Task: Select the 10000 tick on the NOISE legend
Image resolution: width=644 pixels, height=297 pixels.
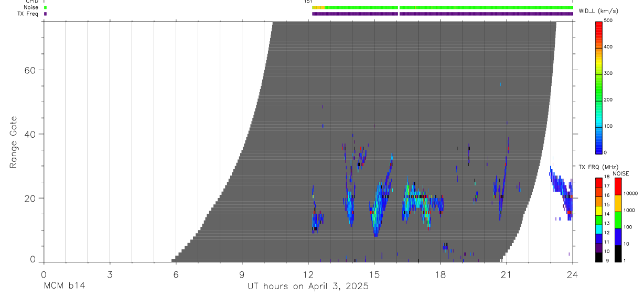Action: click(631, 194)
